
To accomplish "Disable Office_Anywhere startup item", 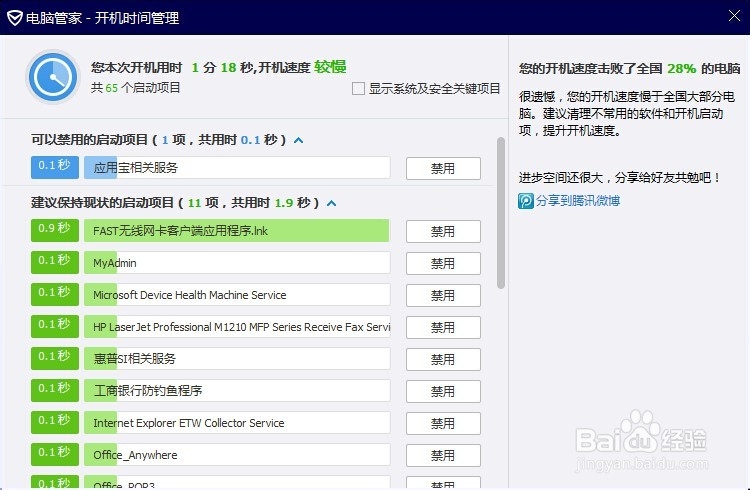I will (x=443, y=456).
